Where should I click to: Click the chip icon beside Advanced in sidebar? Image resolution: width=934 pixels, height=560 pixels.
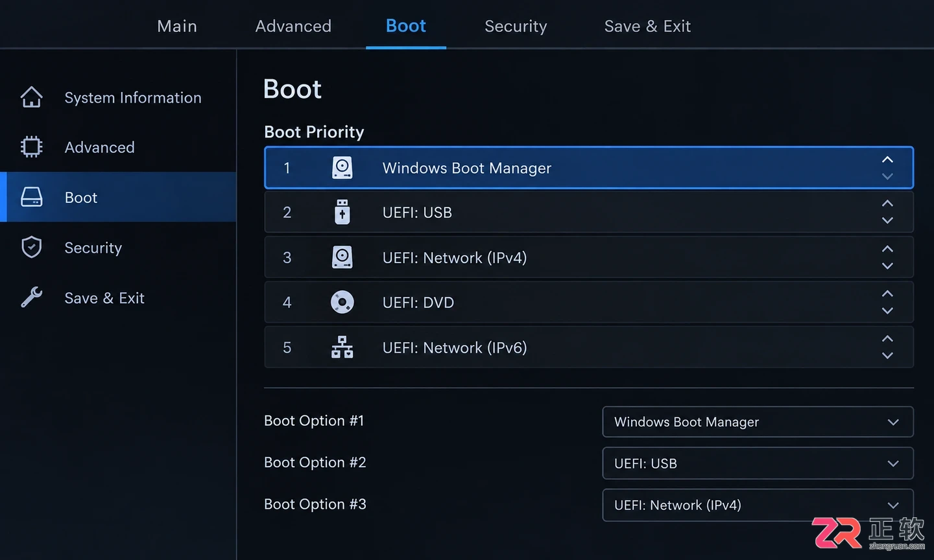tap(31, 147)
